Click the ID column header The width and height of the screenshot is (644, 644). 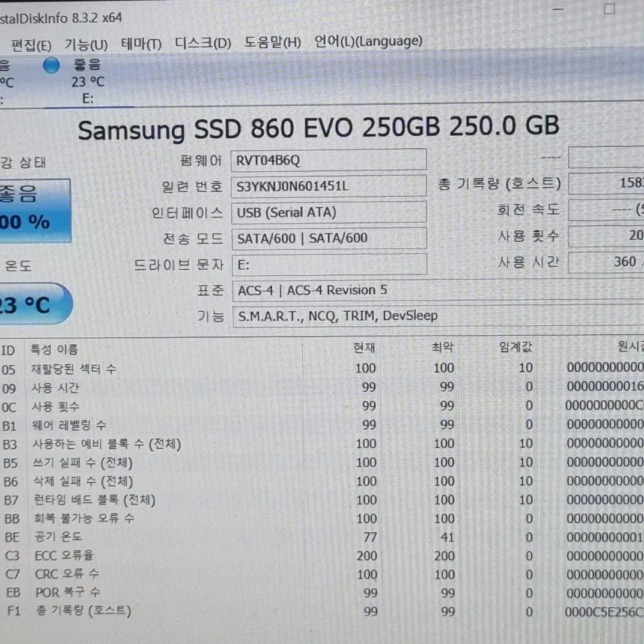[8, 350]
